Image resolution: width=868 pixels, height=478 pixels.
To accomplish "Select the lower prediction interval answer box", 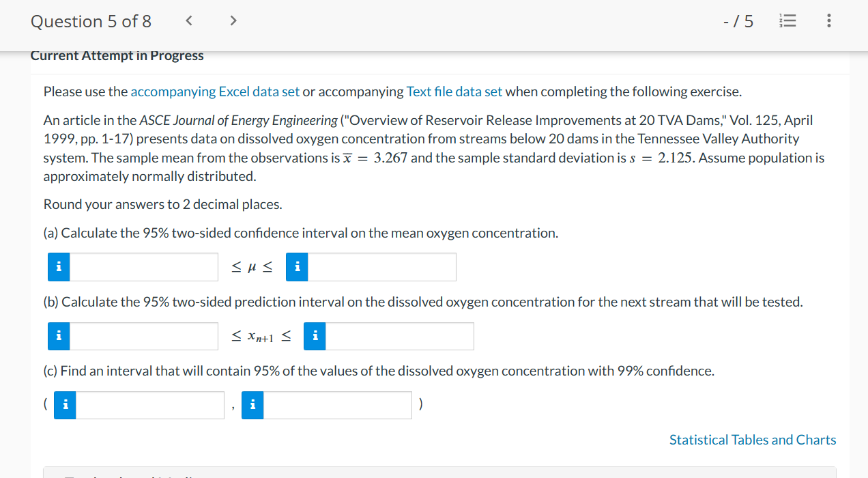I will point(143,336).
